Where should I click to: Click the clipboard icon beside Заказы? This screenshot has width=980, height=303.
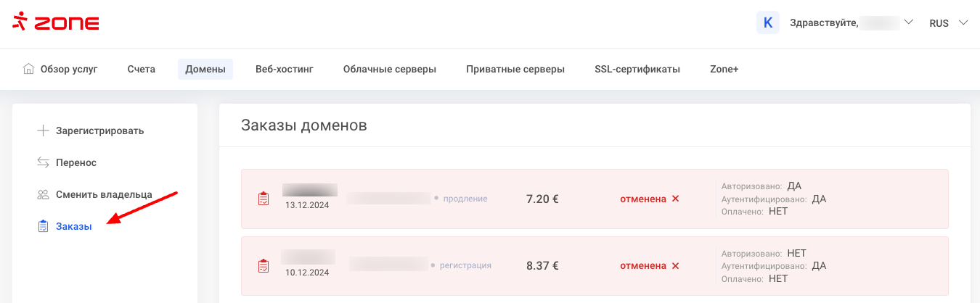[43, 227]
